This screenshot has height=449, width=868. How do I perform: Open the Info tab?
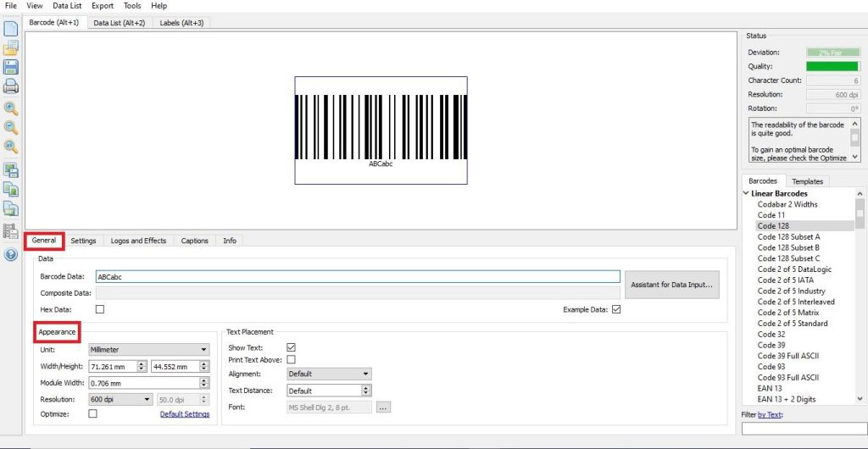tap(230, 241)
